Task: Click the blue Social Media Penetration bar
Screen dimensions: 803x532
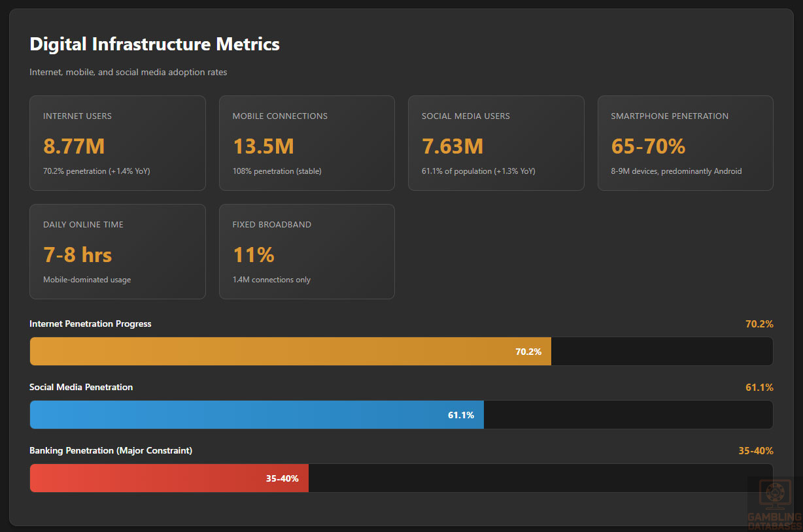Action: 256,415
